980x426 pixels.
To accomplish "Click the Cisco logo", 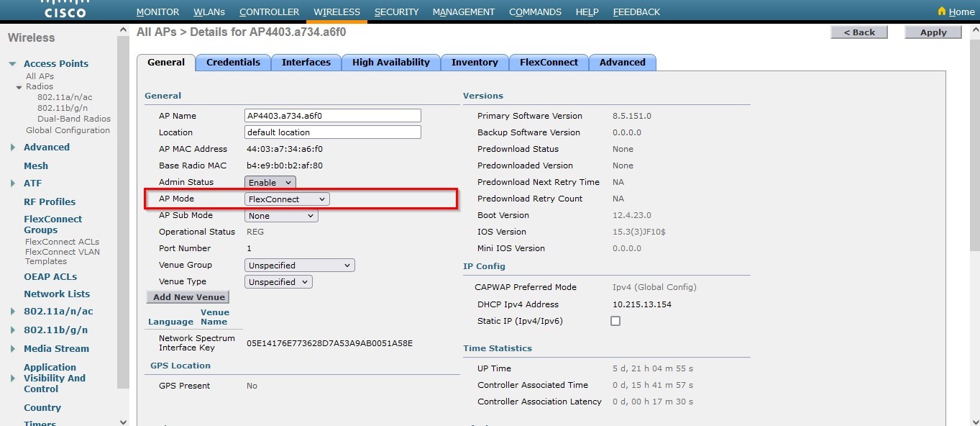I will [65, 10].
